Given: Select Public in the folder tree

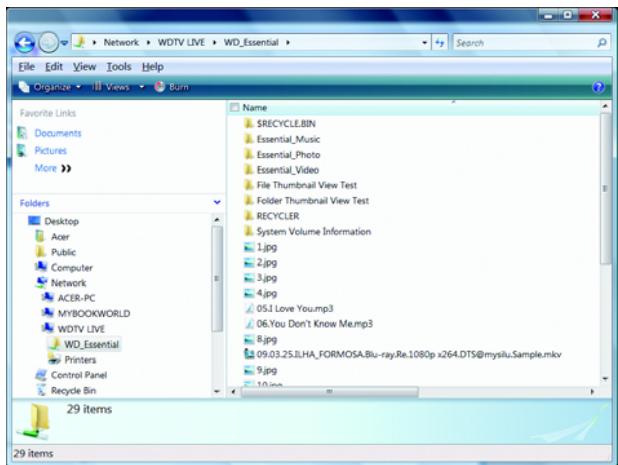Looking at the screenshot, I should tap(63, 252).
